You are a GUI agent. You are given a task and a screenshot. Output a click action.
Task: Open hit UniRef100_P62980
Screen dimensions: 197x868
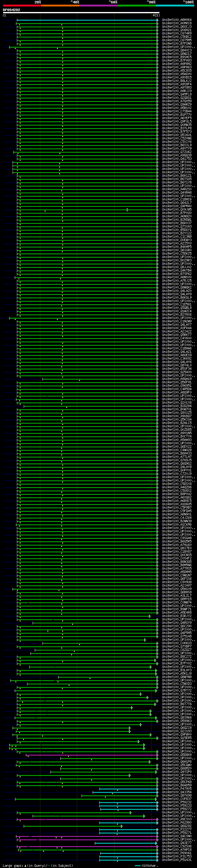coord(177,822)
